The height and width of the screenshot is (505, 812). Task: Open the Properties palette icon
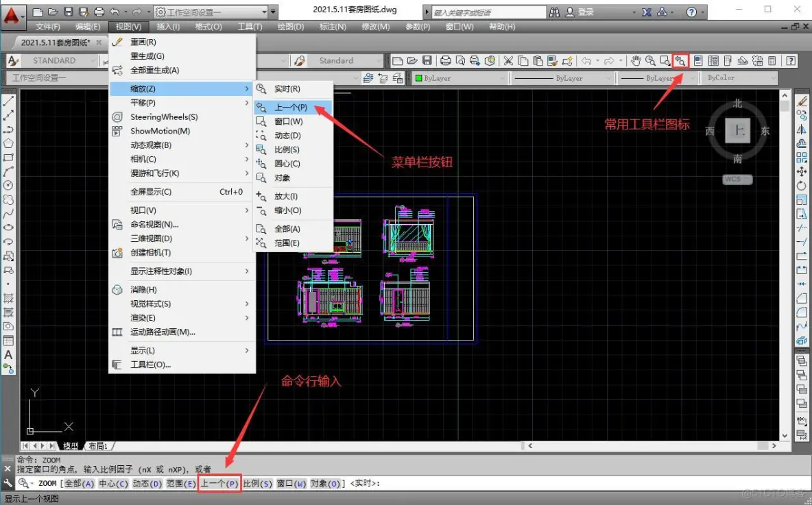698,61
